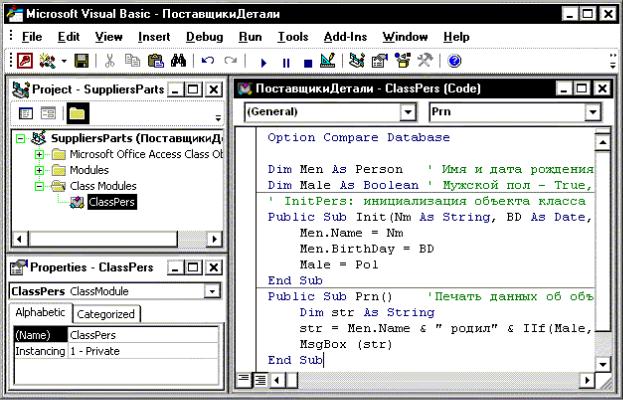Switch to the Categorized tab
623x400 pixels.
[x=106, y=314]
